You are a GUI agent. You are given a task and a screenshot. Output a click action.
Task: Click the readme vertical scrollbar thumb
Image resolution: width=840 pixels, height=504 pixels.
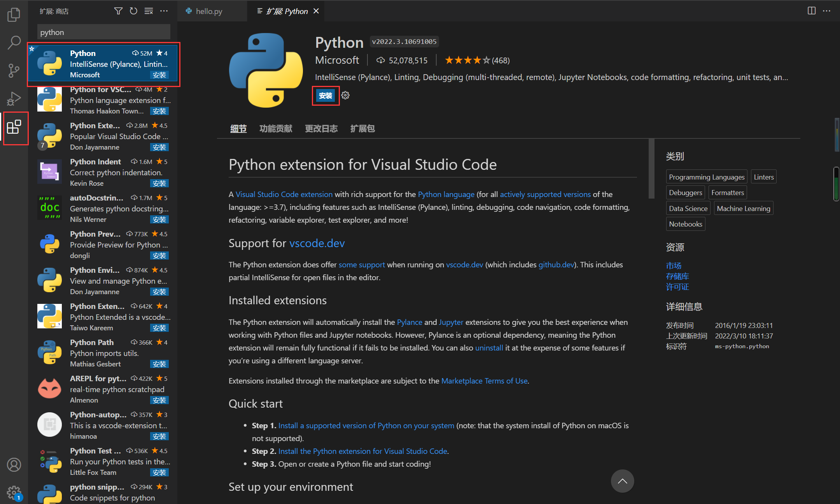tap(651, 169)
